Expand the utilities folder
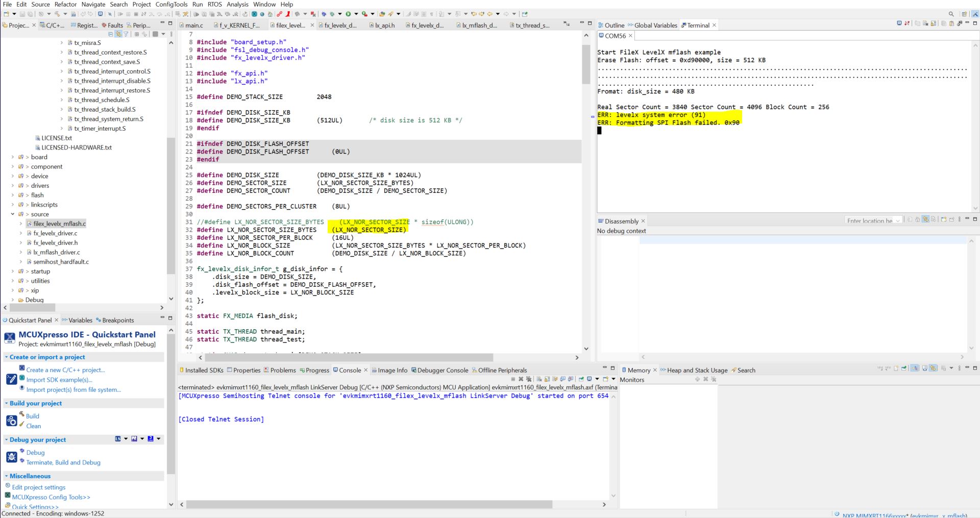 (x=13, y=281)
